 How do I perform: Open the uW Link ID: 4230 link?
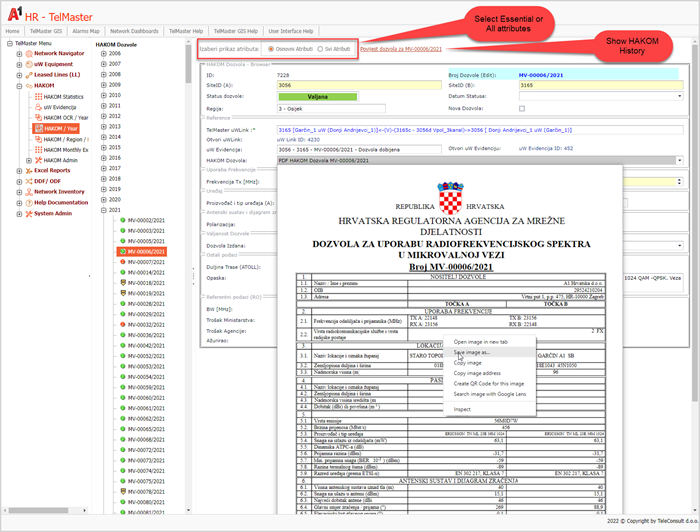coord(297,140)
